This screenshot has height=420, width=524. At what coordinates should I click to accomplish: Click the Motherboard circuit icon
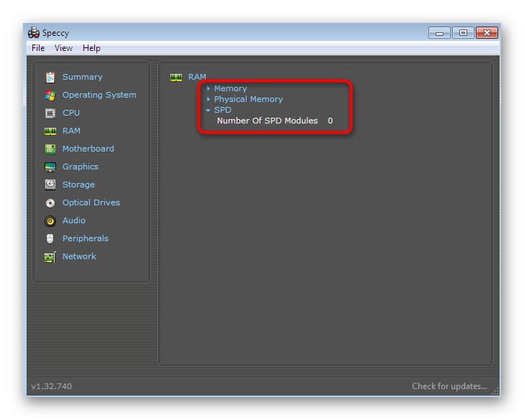pos(50,149)
